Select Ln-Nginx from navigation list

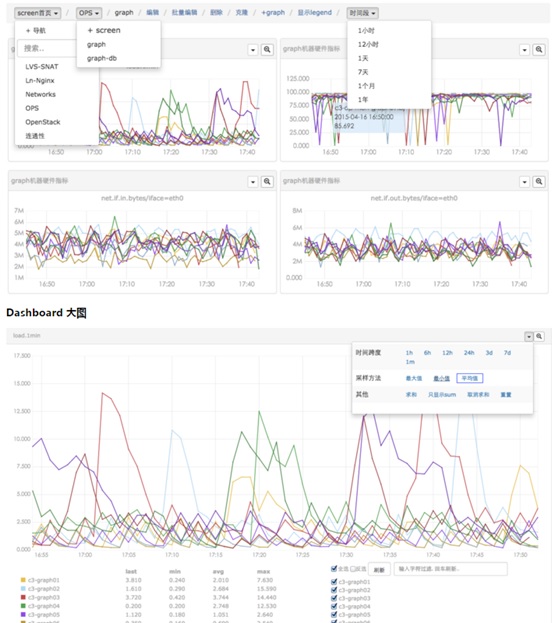(x=40, y=81)
